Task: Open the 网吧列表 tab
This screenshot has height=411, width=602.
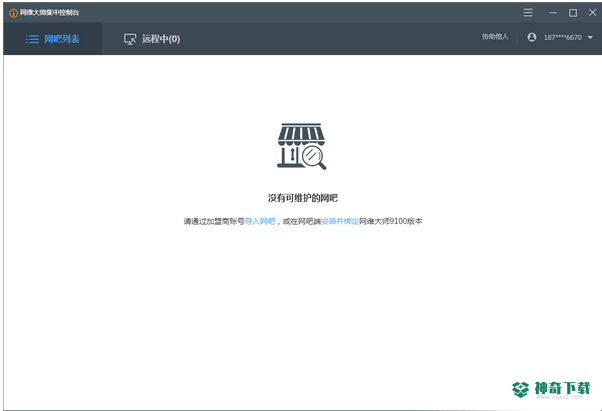Action: point(53,39)
